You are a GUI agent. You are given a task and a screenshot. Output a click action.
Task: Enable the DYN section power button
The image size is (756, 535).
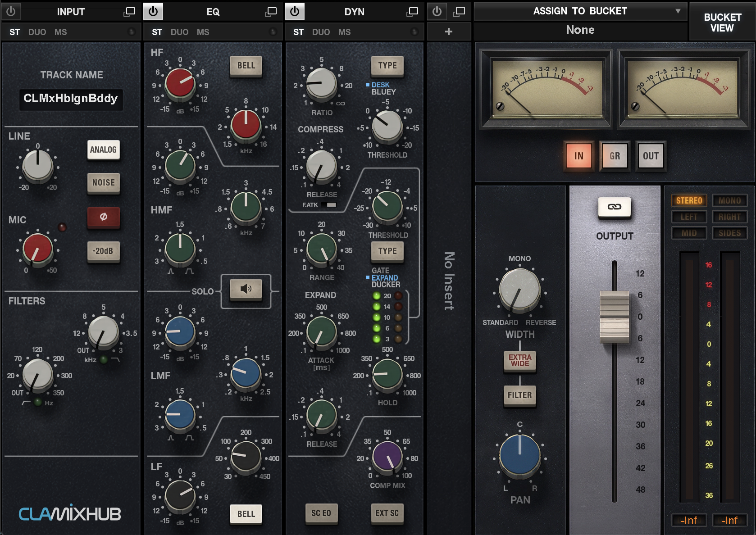[295, 11]
